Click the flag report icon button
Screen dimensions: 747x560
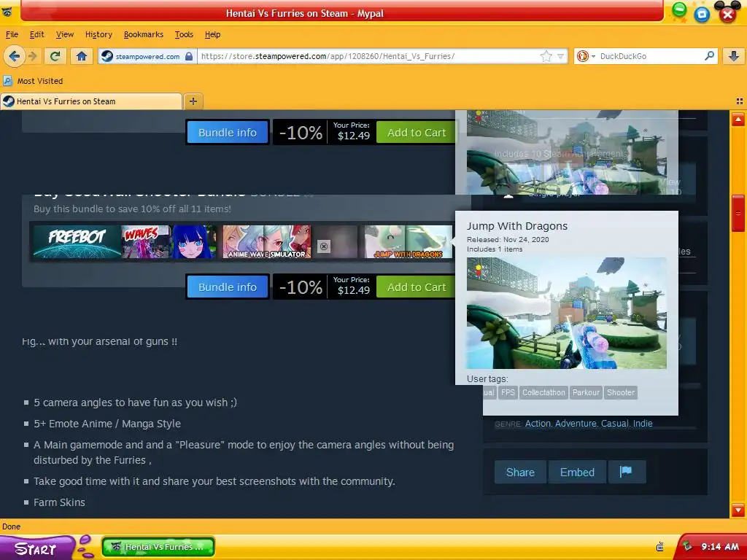pos(627,472)
